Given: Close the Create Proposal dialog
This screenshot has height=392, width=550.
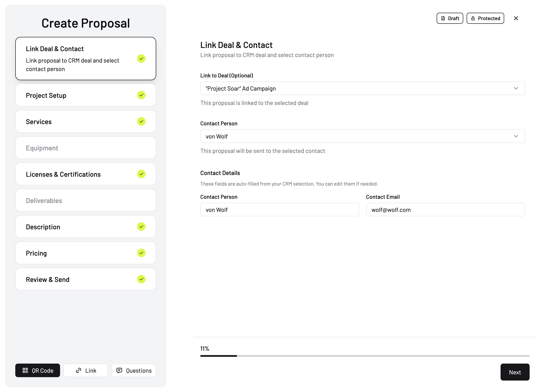Looking at the screenshot, I should click(516, 18).
